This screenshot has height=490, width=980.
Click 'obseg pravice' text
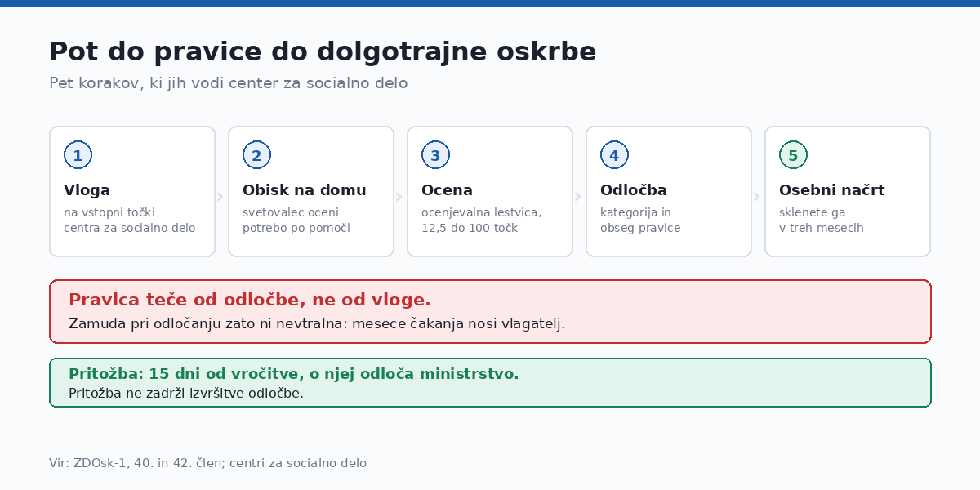coord(640,228)
